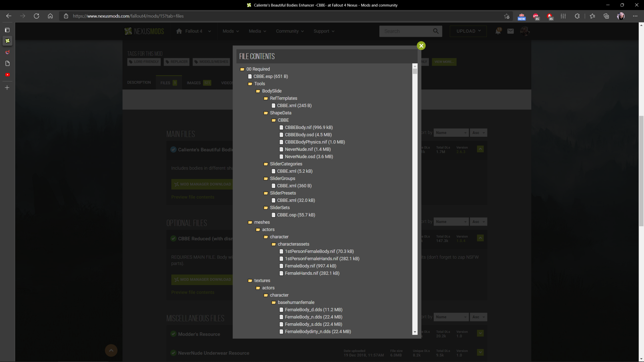Click the Nexus Mods logo
Image resolution: width=644 pixels, height=362 pixels.
[144, 31]
